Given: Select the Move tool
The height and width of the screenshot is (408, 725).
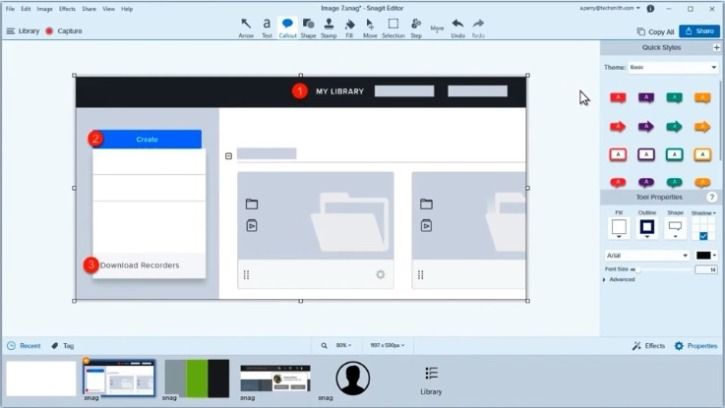Looking at the screenshot, I should pyautogui.click(x=370, y=28).
